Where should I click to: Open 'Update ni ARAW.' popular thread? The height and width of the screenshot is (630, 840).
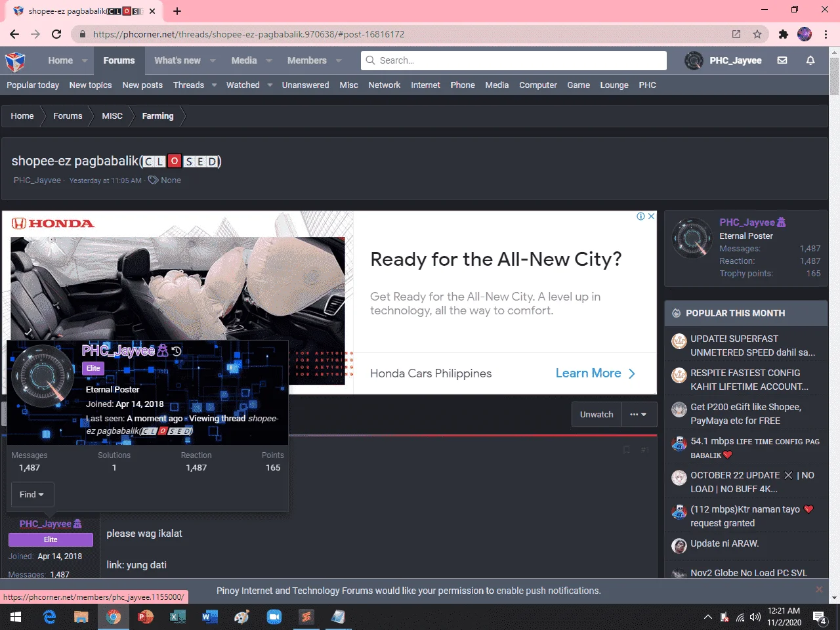pos(724,543)
